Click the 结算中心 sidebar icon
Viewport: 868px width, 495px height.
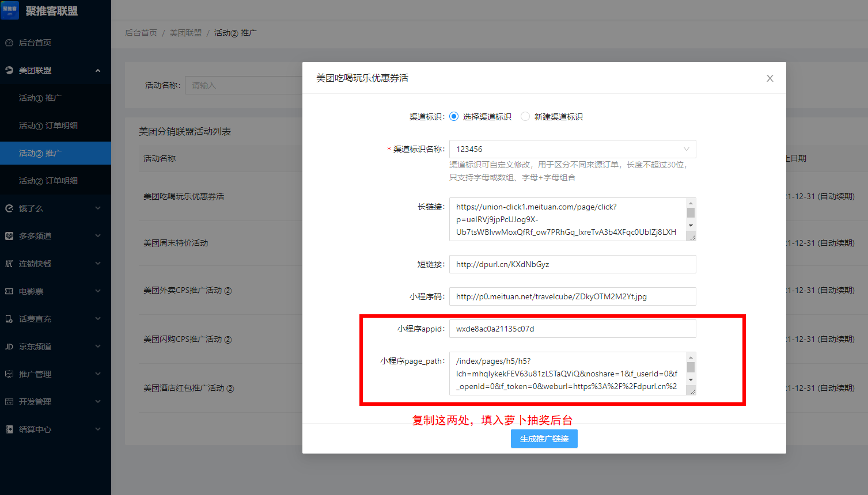tap(9, 429)
